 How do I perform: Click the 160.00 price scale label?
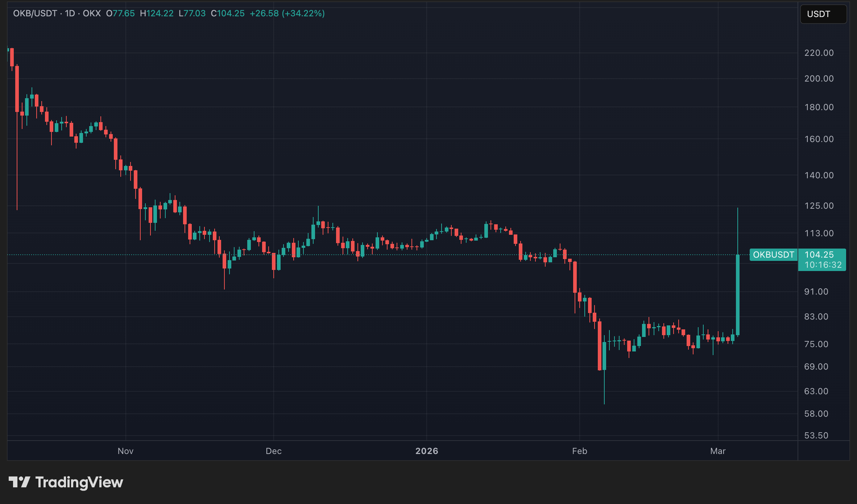819,139
